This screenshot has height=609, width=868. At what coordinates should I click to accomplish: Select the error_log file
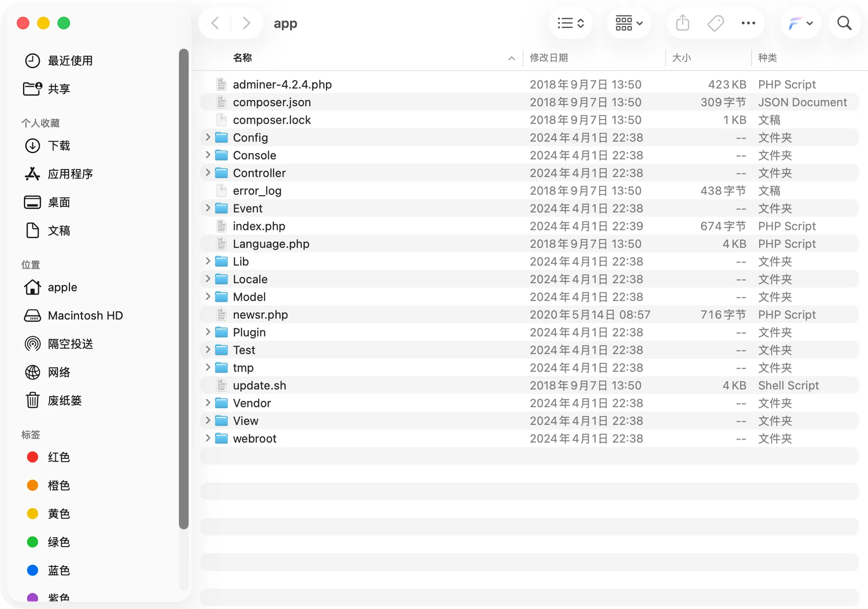click(529, 191)
